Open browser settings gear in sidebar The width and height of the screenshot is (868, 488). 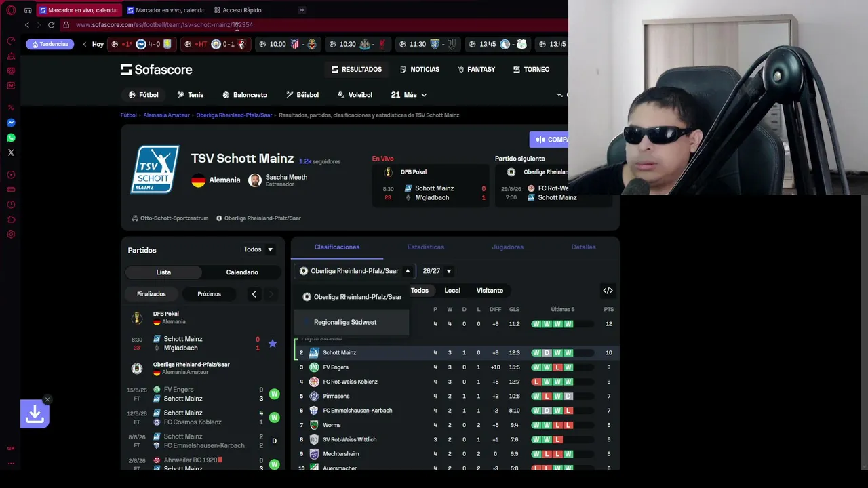tap(11, 235)
